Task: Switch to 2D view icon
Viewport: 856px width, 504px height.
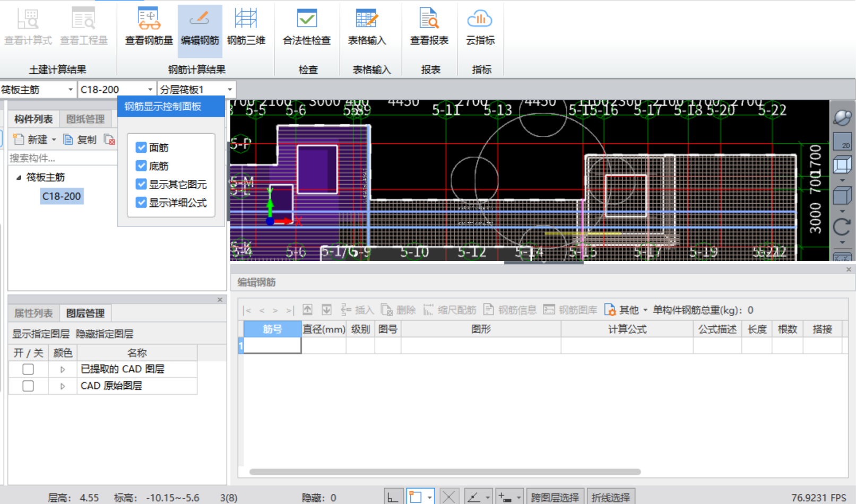Action: pos(842,141)
